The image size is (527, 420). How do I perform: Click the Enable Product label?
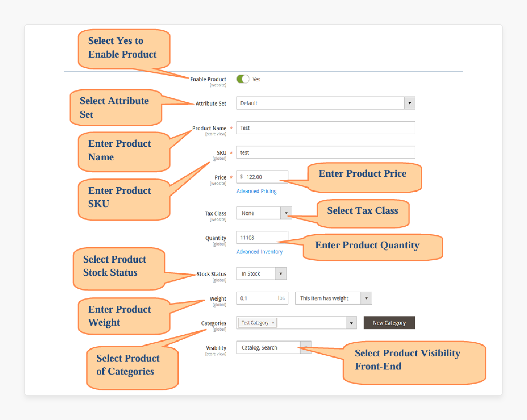pyautogui.click(x=208, y=79)
